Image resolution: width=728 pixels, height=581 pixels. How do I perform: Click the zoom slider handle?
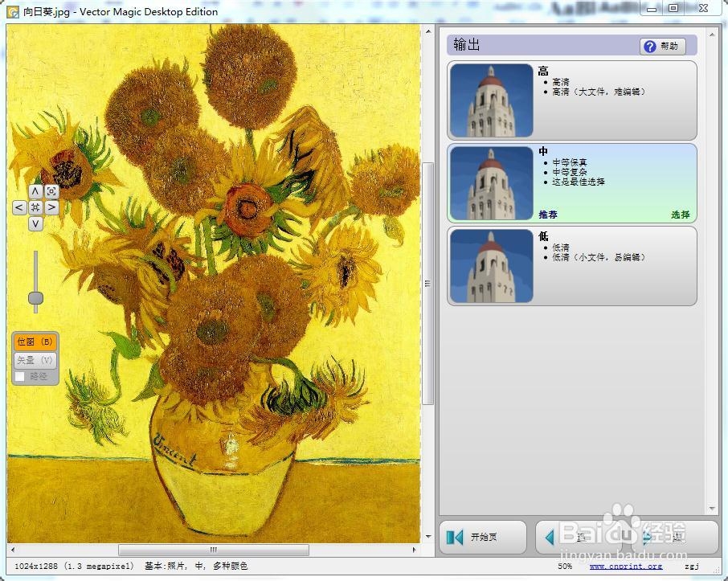[x=35, y=297]
